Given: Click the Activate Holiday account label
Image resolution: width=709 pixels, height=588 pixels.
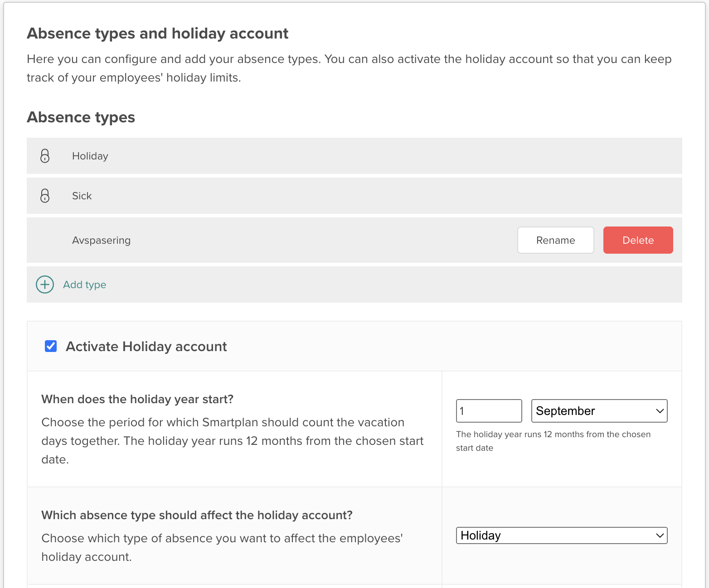Looking at the screenshot, I should click(x=146, y=346).
